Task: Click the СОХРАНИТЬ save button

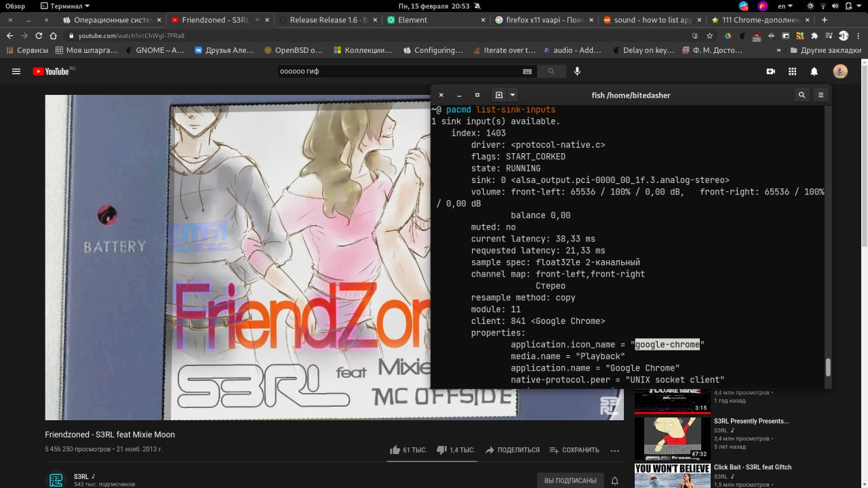Action: (574, 450)
